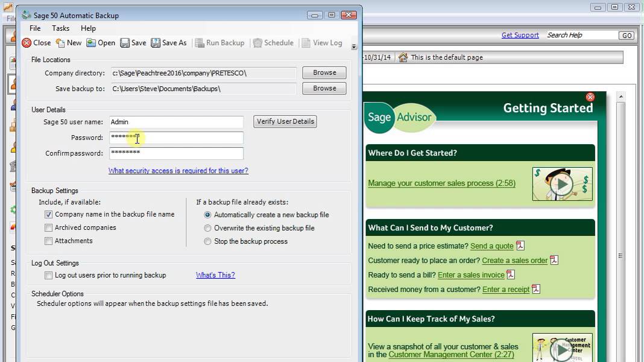This screenshot has height=362, width=644.
Task: Choose Save As in the toolbar
Action: click(x=169, y=43)
